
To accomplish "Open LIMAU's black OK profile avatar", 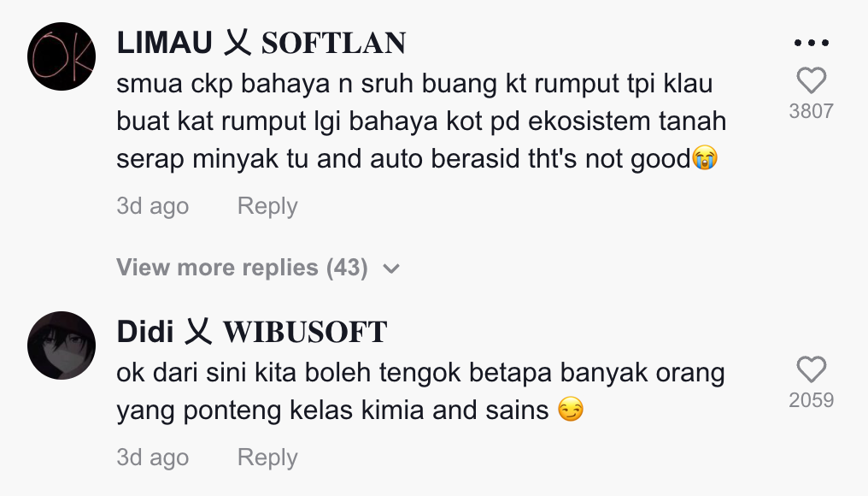I will point(62,56).
